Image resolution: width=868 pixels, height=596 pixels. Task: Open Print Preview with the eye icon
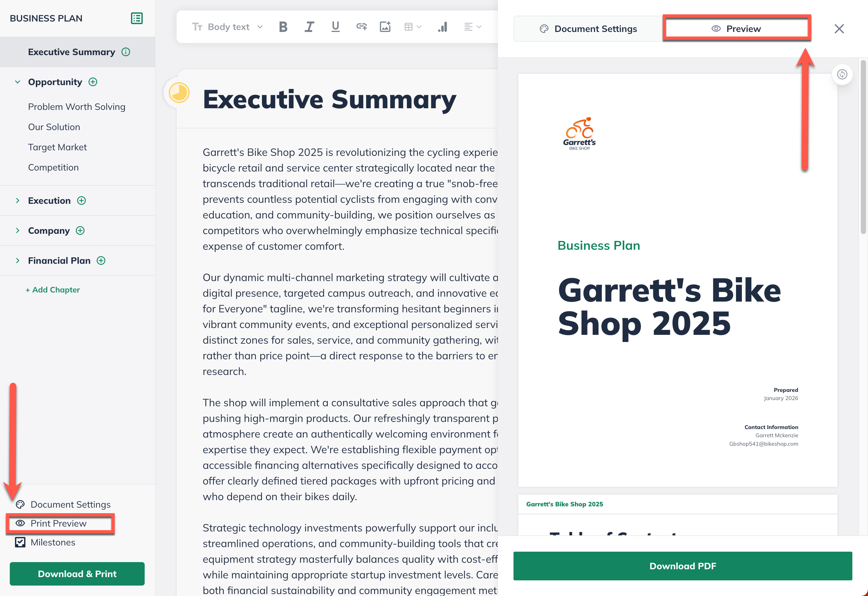[20, 523]
